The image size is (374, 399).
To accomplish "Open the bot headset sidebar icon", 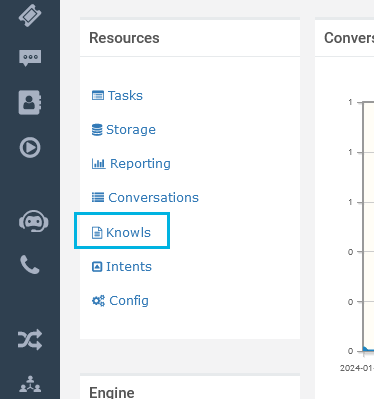I will click(x=33, y=221).
